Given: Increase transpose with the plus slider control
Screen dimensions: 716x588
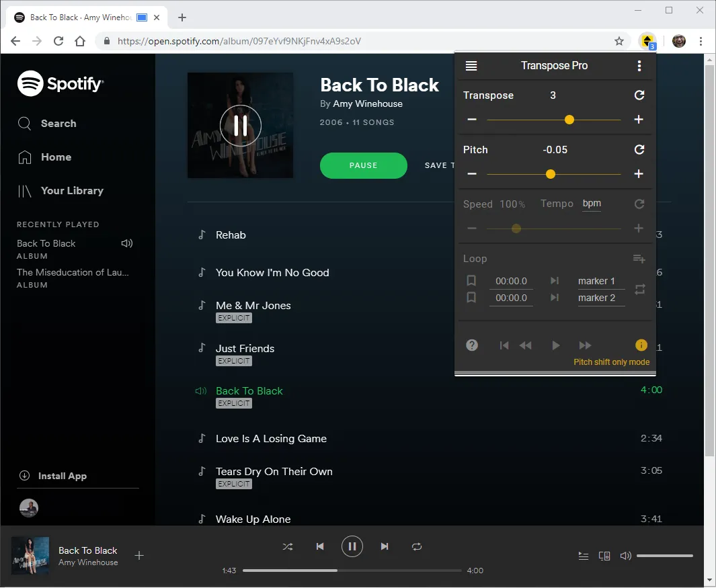Looking at the screenshot, I should (x=639, y=119).
